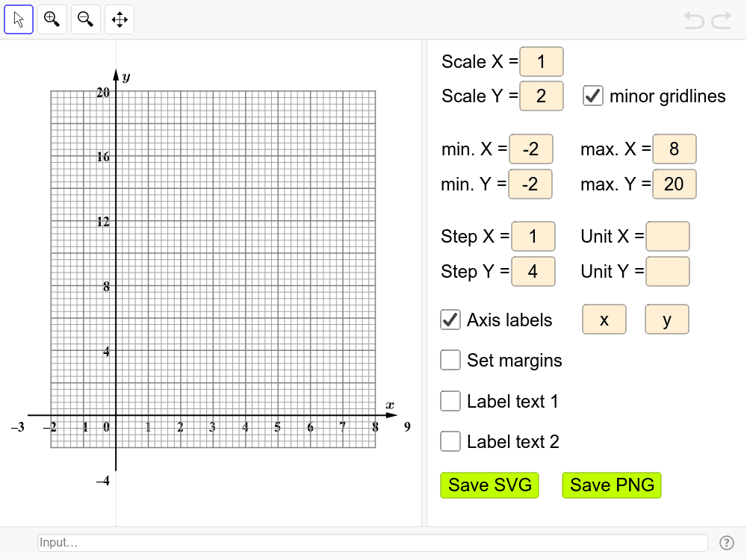Tick the Label text 2 checkbox

tap(450, 441)
